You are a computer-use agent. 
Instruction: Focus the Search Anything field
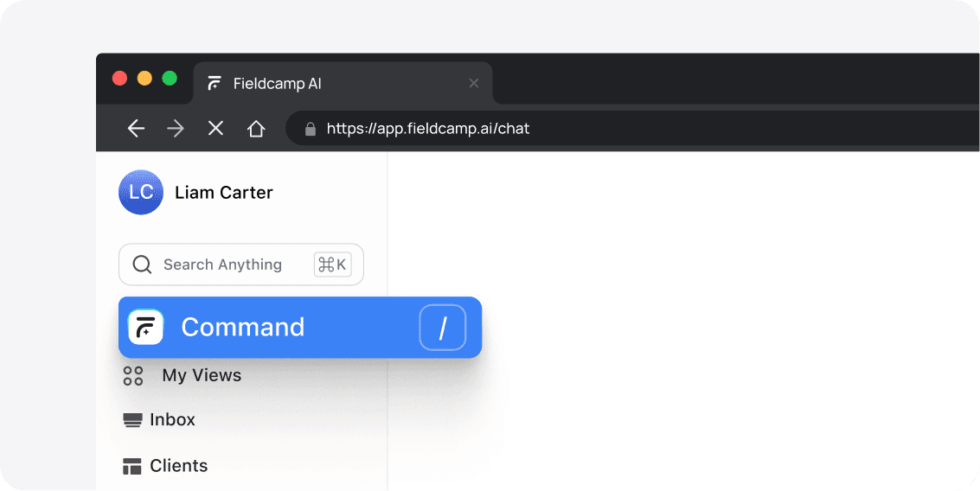tap(241, 265)
